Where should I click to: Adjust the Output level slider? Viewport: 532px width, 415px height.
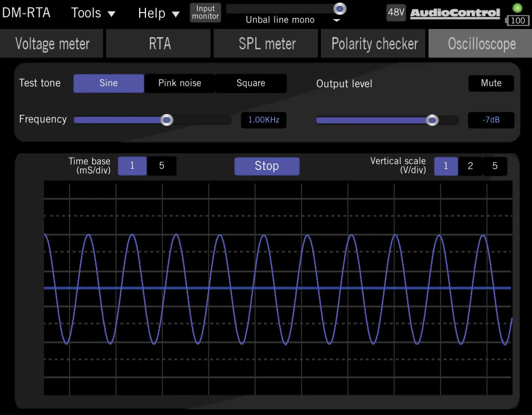(432, 120)
